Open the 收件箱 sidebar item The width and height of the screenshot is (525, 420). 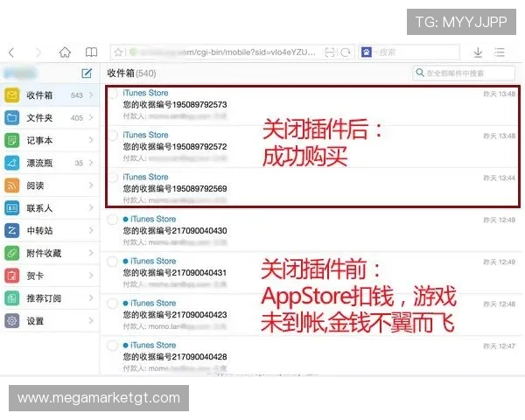tap(50, 95)
